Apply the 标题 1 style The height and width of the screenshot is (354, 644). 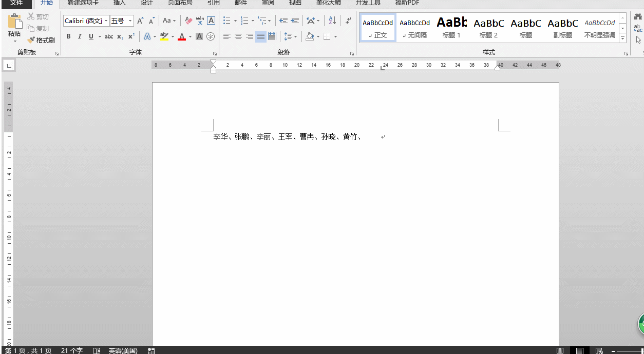[x=451, y=28]
